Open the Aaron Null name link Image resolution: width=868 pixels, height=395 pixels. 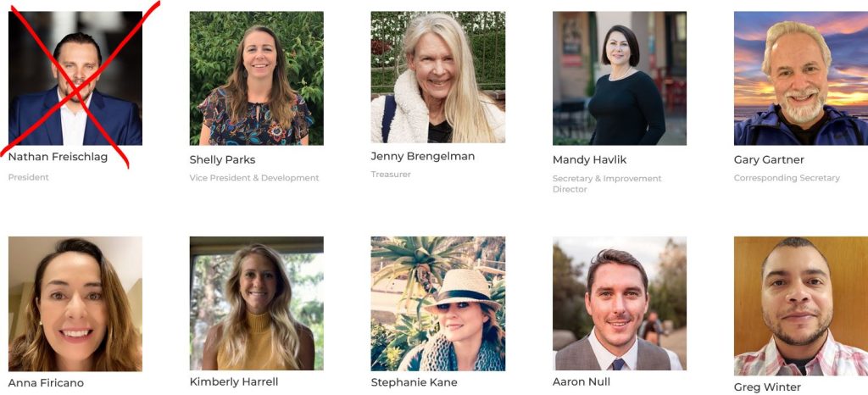point(581,381)
